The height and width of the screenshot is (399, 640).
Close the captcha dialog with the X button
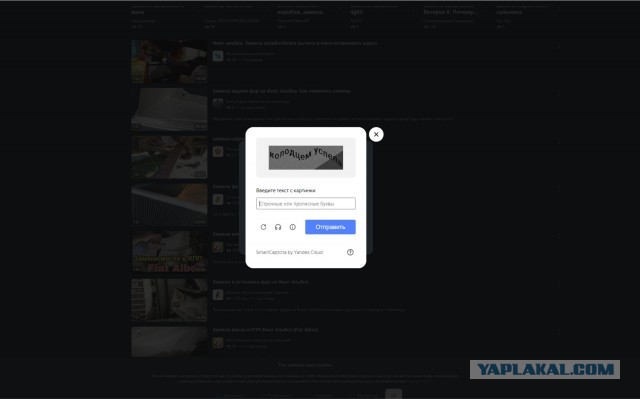[x=376, y=134]
